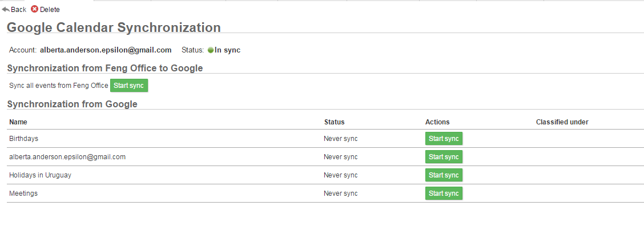Click the Google Calendar Synchronization heading

[114, 27]
